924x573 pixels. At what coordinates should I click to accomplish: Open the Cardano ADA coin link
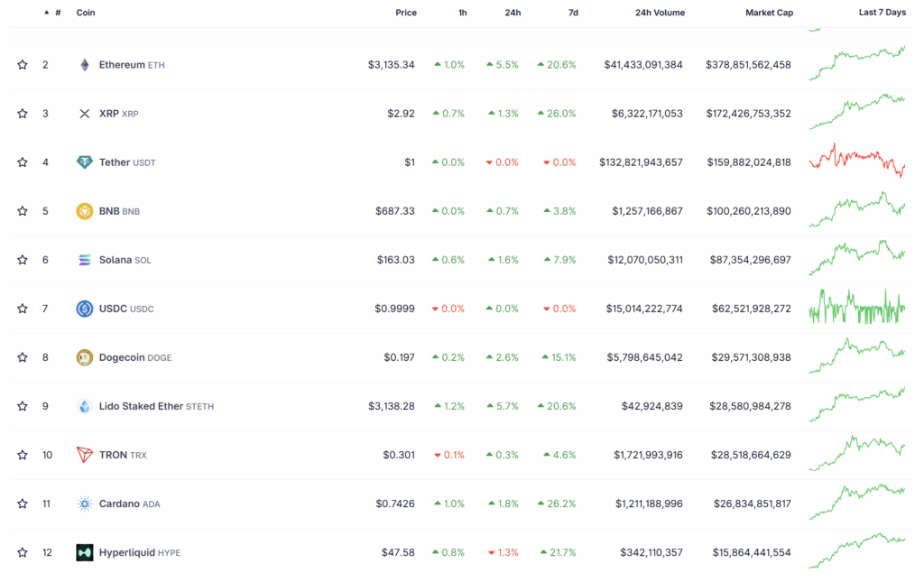coord(129,504)
